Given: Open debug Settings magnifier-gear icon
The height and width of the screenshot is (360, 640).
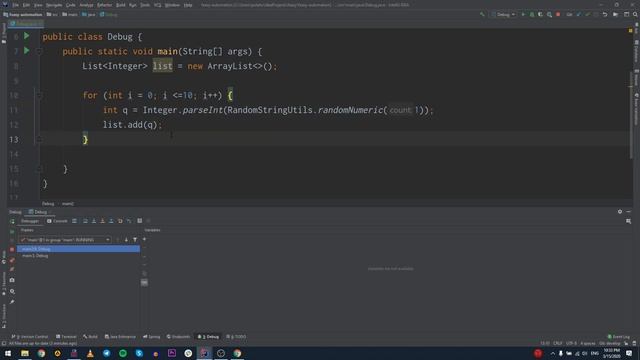Looking at the screenshot, I should tap(12, 291).
